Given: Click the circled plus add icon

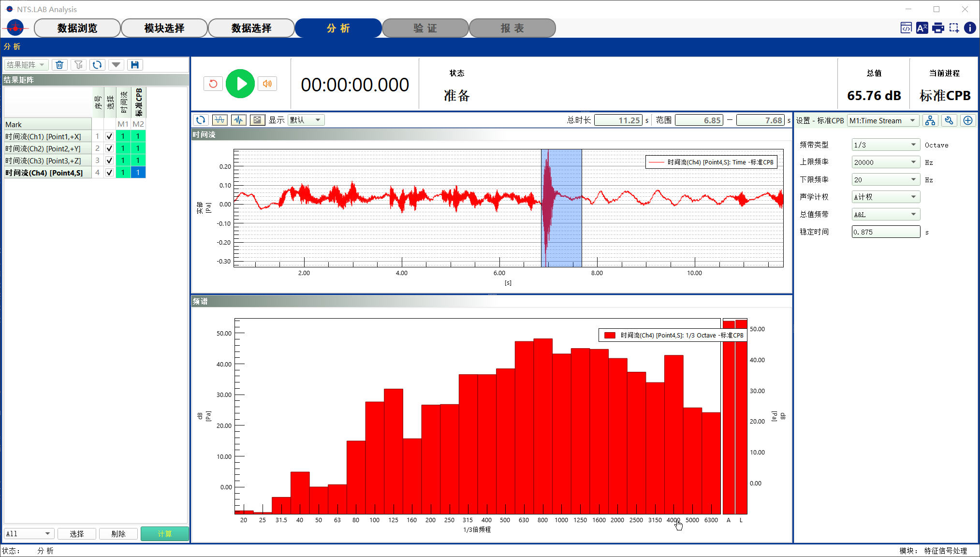Looking at the screenshot, I should click(x=968, y=120).
